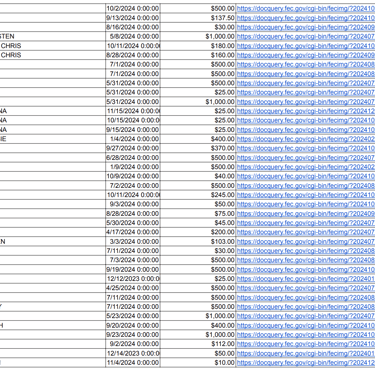The height and width of the screenshot is (375, 375).
Task: Select the 9/2/2024 0:00:00 cell
Action: click(x=133, y=344)
